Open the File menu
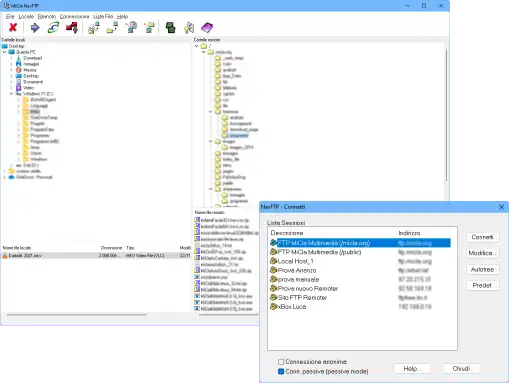Screen dimensions: 509x383 pyautogui.click(x=10, y=16)
